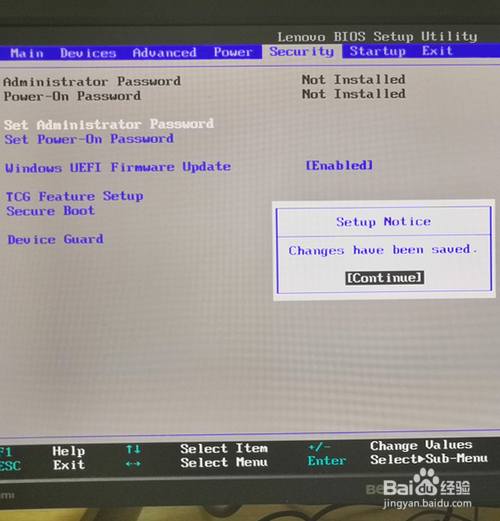Click the Power-On Password status label
This screenshot has width=500, height=521.
point(72,96)
